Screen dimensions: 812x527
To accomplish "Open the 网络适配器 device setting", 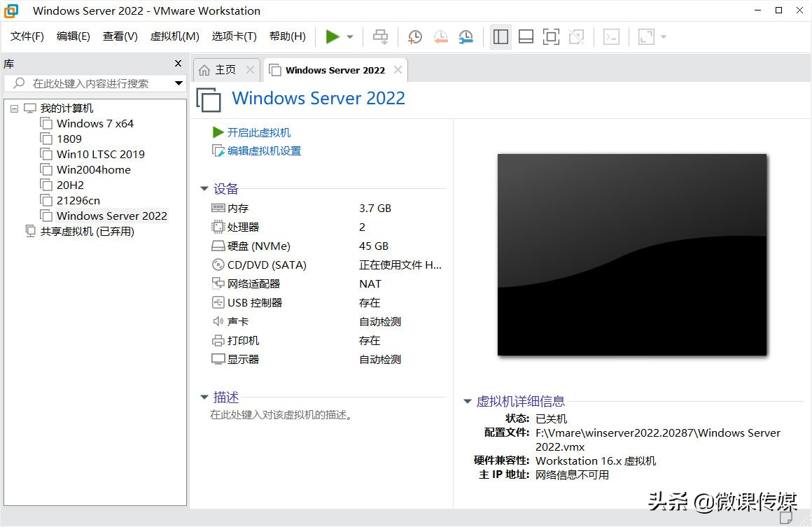I will point(253,283).
